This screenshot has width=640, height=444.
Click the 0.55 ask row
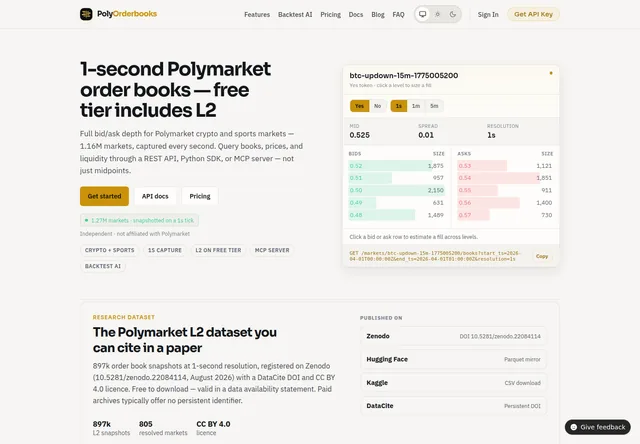pos(505,190)
